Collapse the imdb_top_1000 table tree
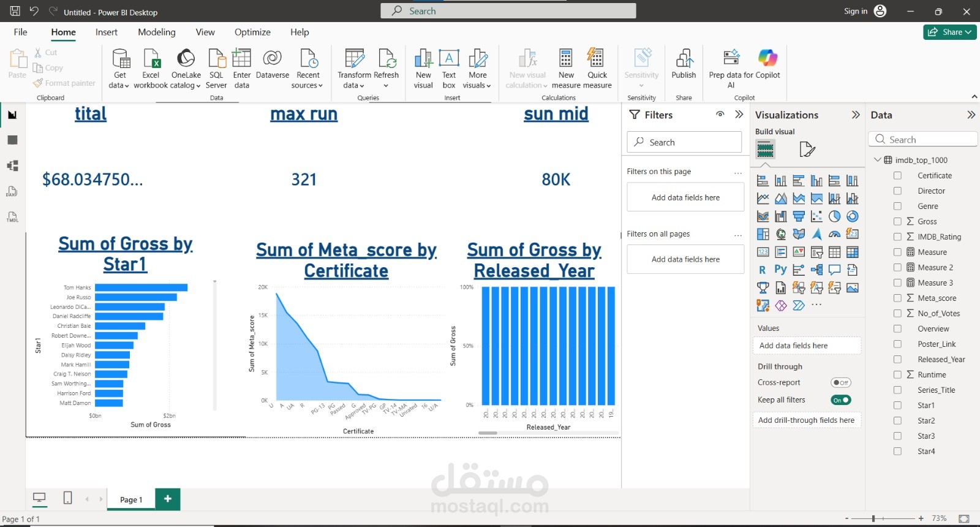Image resolution: width=980 pixels, height=527 pixels. pyautogui.click(x=878, y=160)
